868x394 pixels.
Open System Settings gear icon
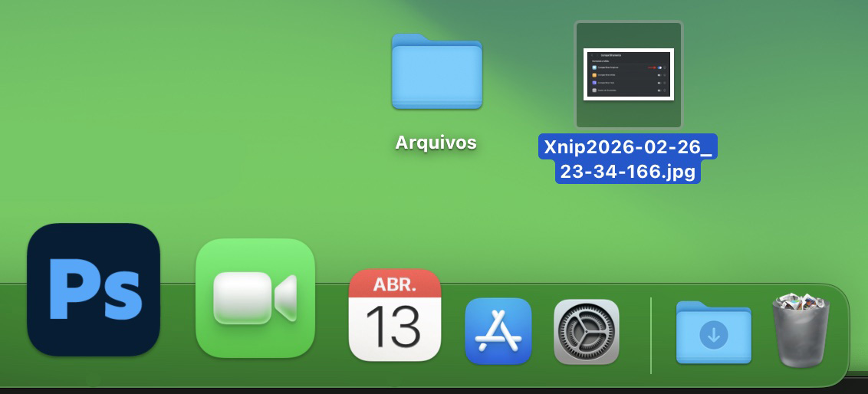[587, 331]
